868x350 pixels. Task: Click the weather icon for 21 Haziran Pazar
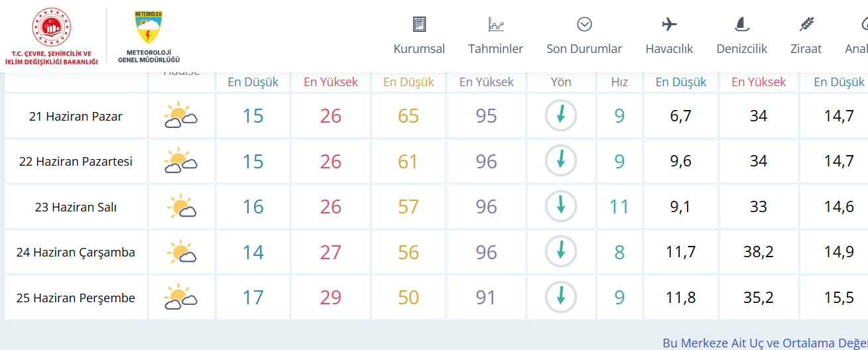point(180,116)
